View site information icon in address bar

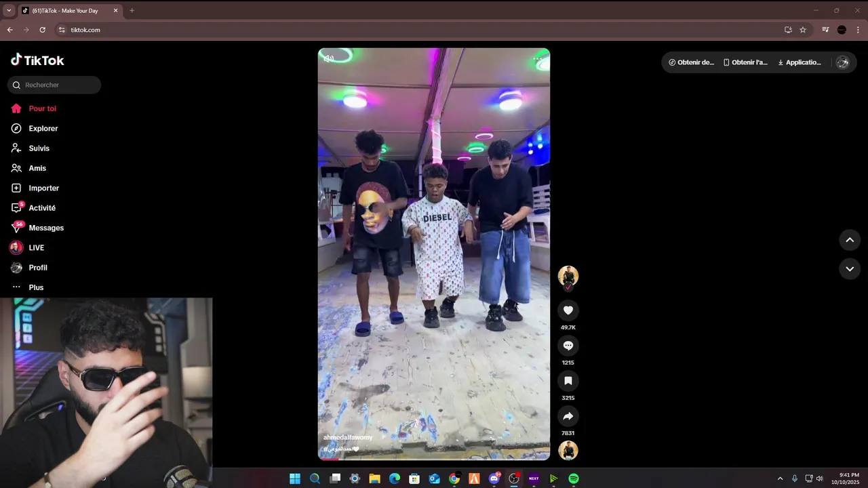coord(62,30)
